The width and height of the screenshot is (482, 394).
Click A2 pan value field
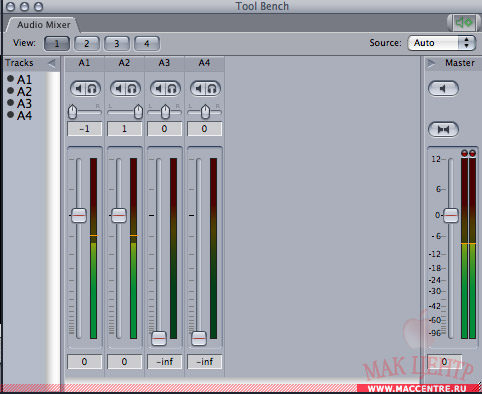pyautogui.click(x=125, y=129)
